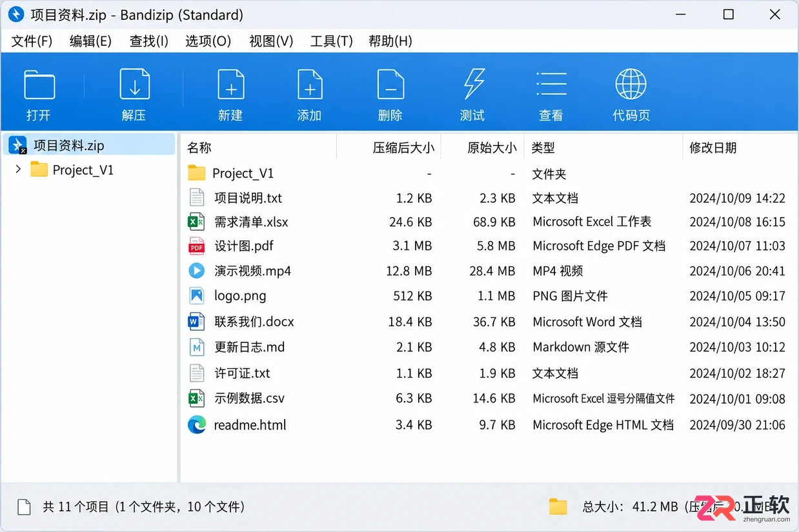
Task: Select the 示例数据.csv file name
Action: 249,399
